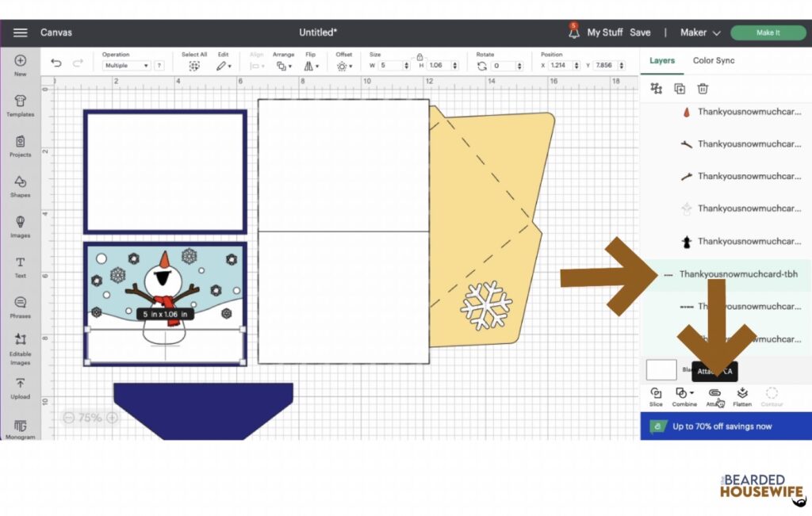The width and height of the screenshot is (812, 516).
Task: Open the Operation dropdown showing Multiple
Action: point(127,66)
